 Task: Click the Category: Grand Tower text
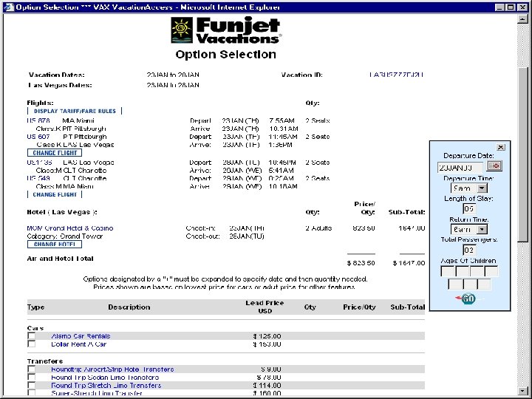coord(65,236)
